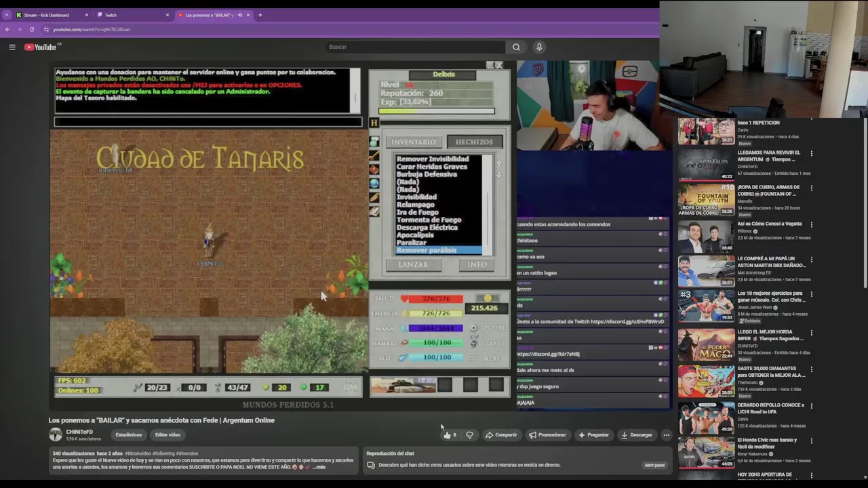Open options for 'Los 10 mejores ejercicios' video

pyautogui.click(x=811, y=295)
